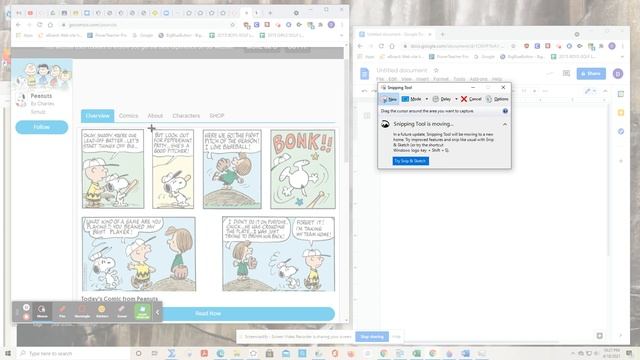
Task: Click the Share button in Google Docs
Action: (591, 73)
